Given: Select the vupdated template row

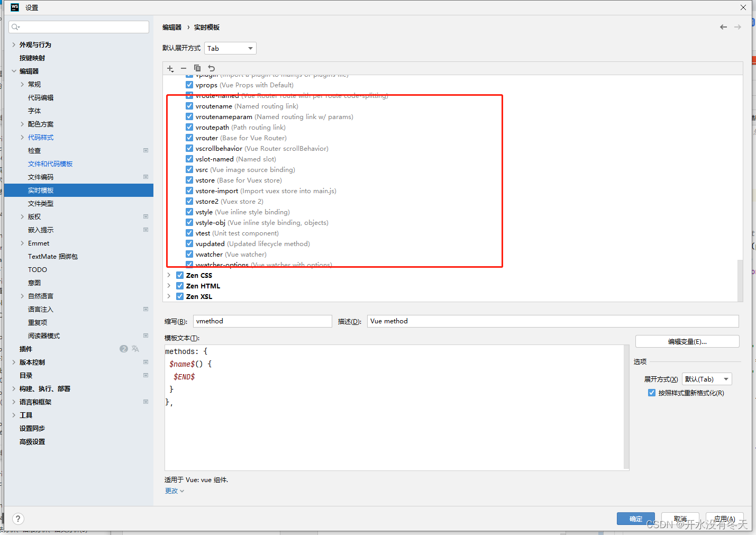Looking at the screenshot, I should (252, 243).
